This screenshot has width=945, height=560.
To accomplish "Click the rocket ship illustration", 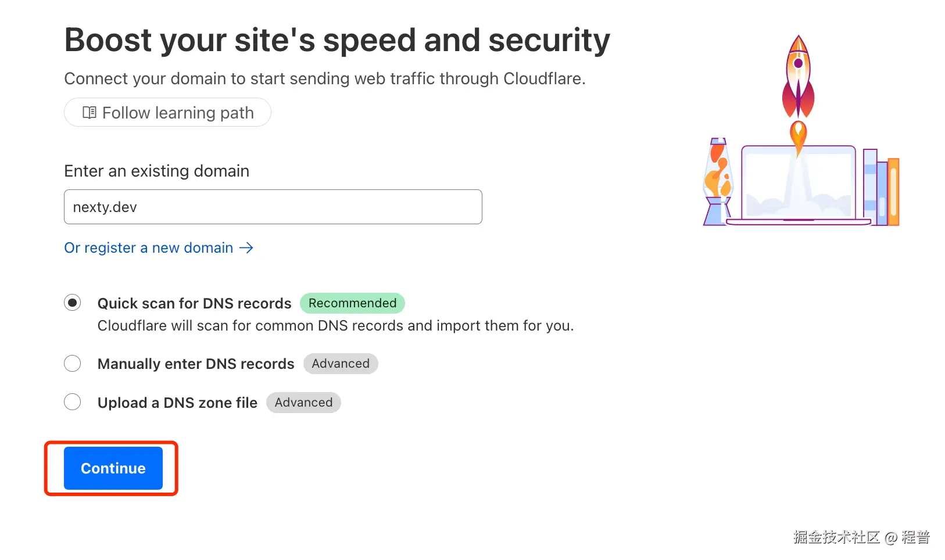I will tap(799, 76).
